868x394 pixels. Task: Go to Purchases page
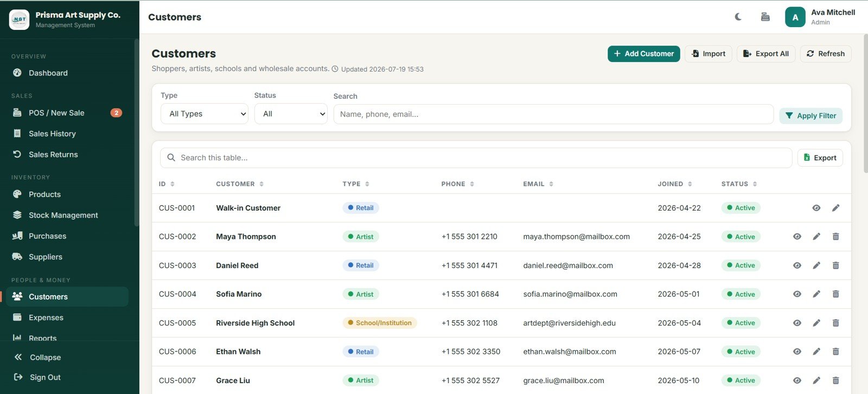click(x=67, y=236)
